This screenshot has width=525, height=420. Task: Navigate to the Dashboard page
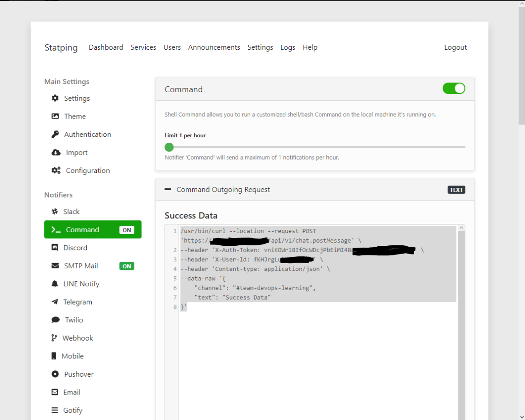(106, 47)
